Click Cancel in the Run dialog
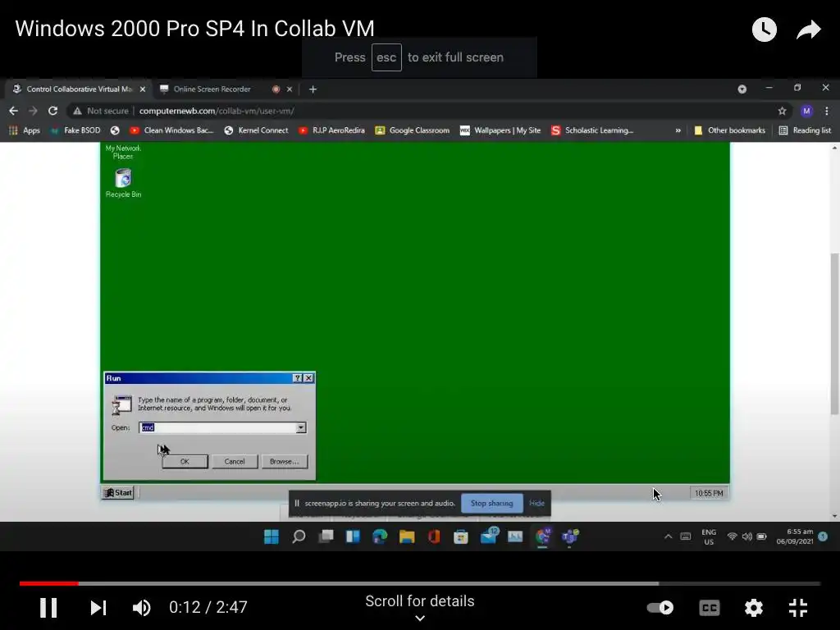Image resolution: width=840 pixels, height=630 pixels. tap(235, 461)
